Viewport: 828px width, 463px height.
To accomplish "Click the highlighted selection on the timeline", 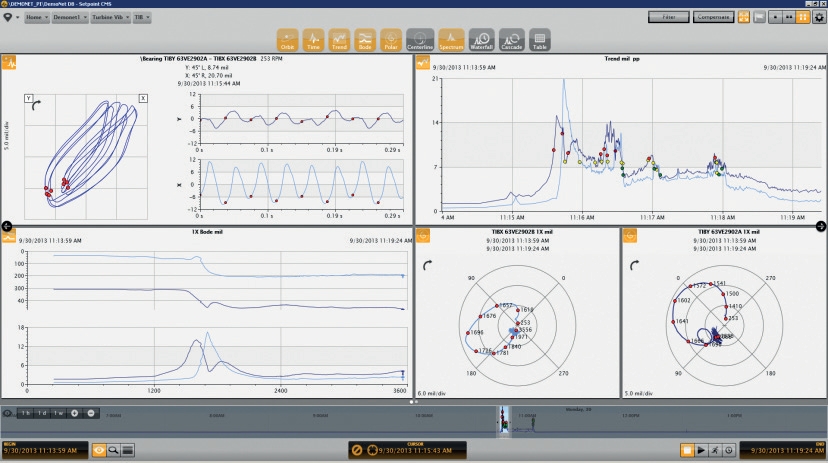I will tap(504, 421).
